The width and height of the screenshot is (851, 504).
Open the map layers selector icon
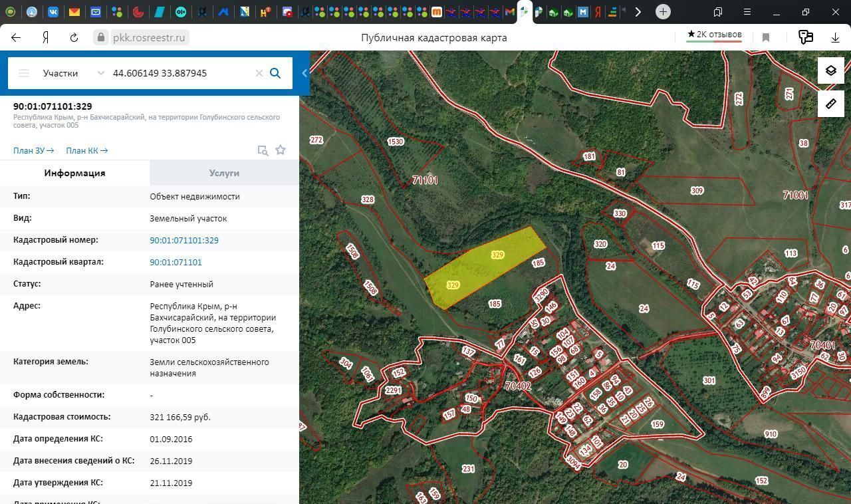point(831,70)
